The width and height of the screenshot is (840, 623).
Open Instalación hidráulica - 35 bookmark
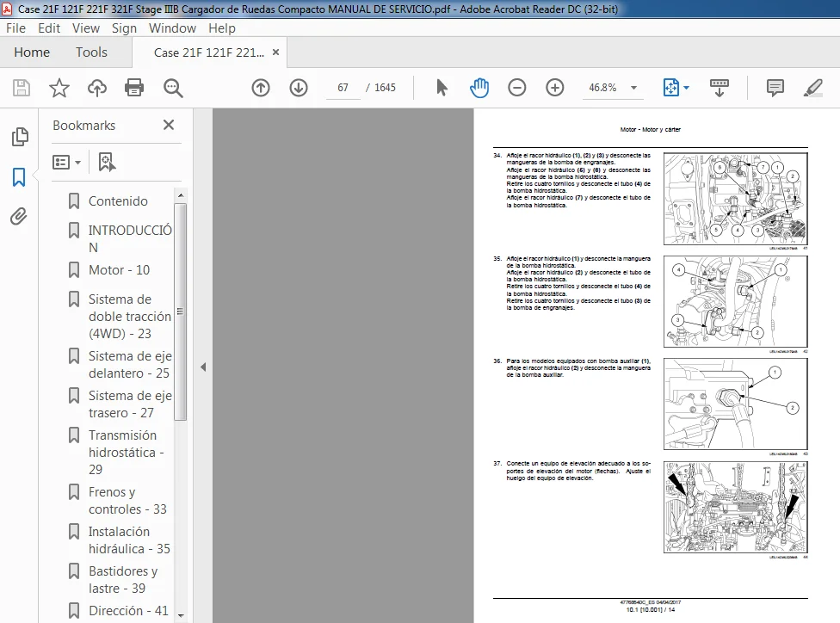129,540
